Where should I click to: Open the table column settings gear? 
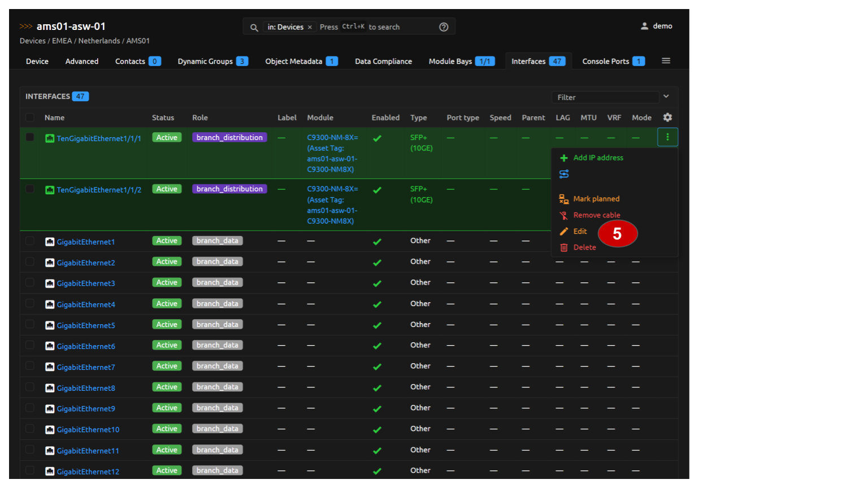click(667, 117)
